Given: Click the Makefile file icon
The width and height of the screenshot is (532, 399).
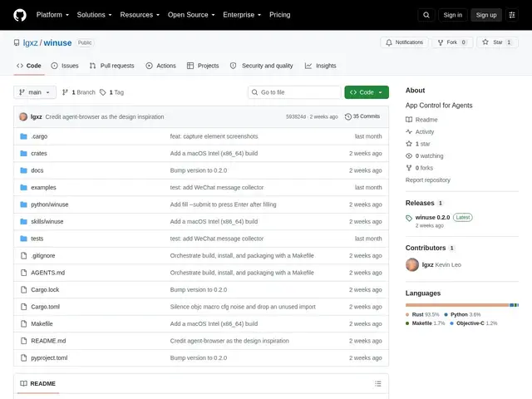Looking at the screenshot, I should tap(23, 323).
